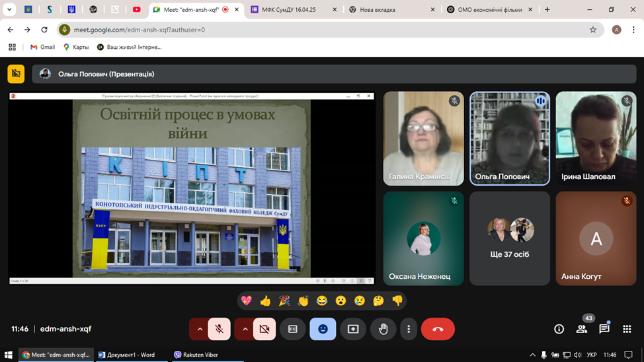Open the chat panel icon

tap(604, 329)
